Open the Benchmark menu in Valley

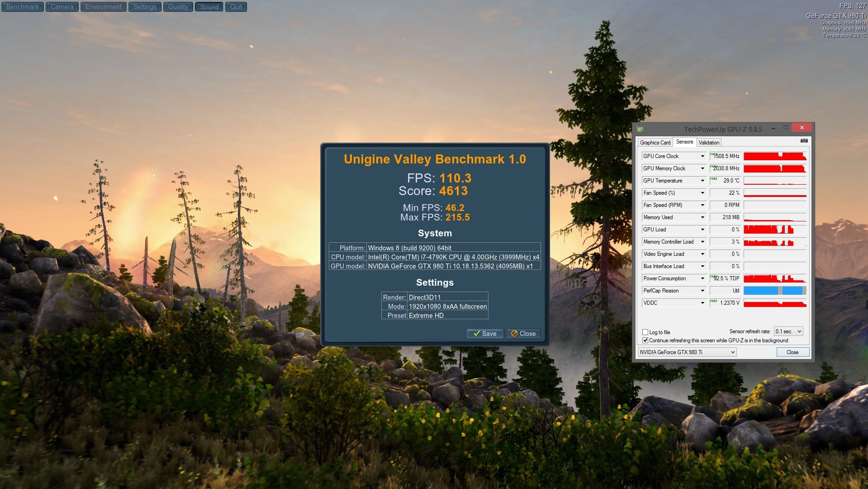coord(23,7)
